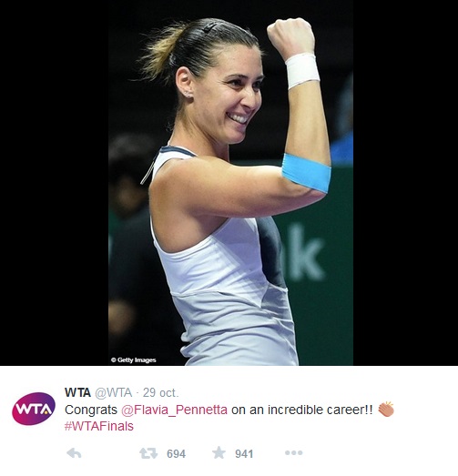Screen dimensions: 458x476
Task: Click the clapping hands emoji
Action: [x=386, y=410]
